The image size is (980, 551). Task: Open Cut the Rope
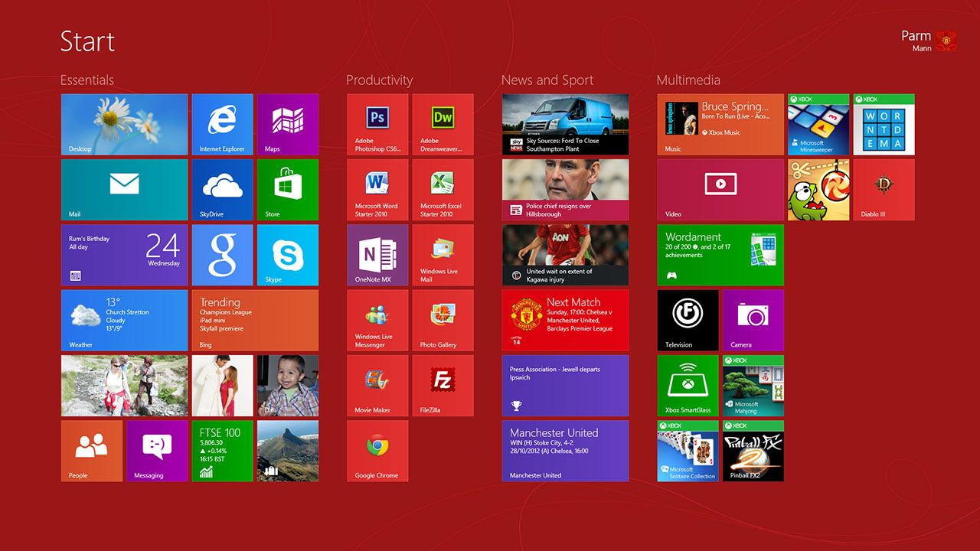coord(818,190)
